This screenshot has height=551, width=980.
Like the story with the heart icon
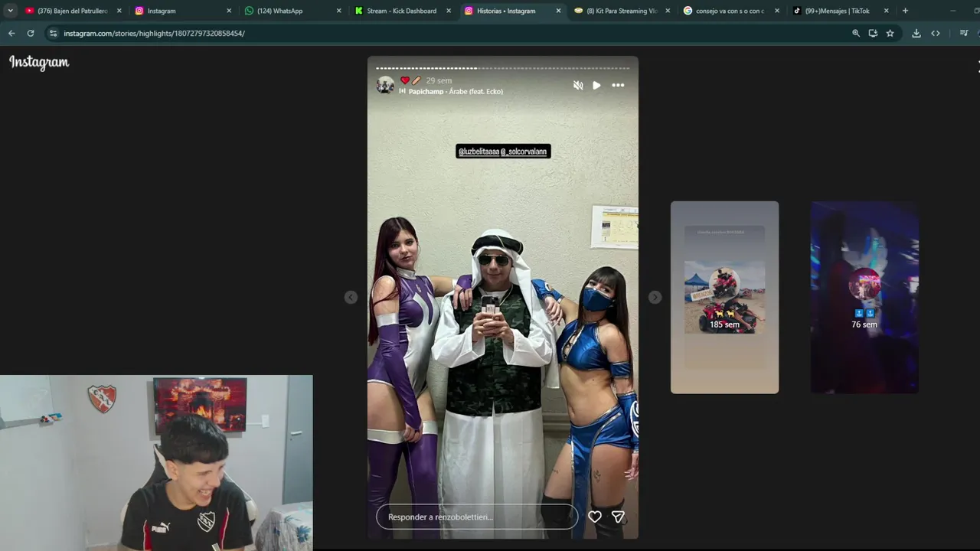tap(595, 517)
